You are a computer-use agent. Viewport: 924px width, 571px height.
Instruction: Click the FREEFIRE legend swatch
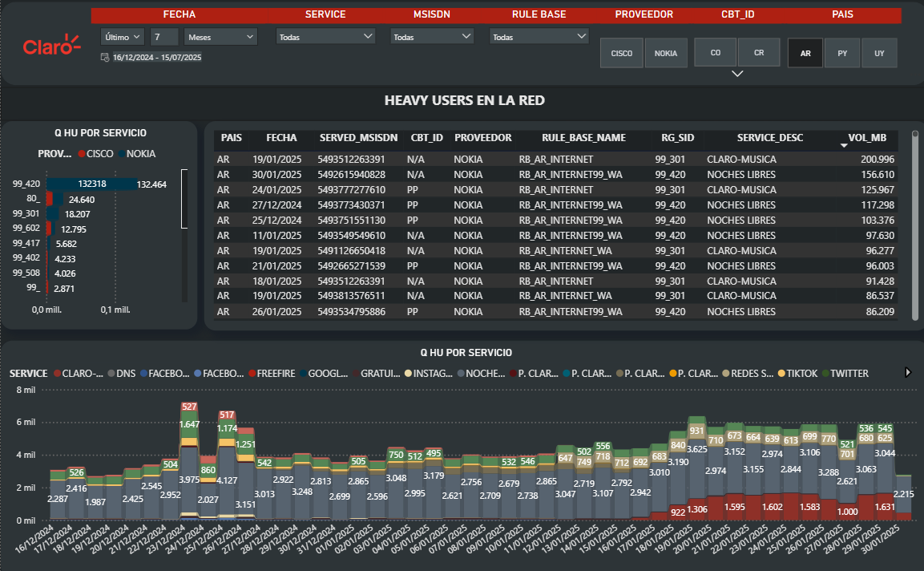(252, 374)
